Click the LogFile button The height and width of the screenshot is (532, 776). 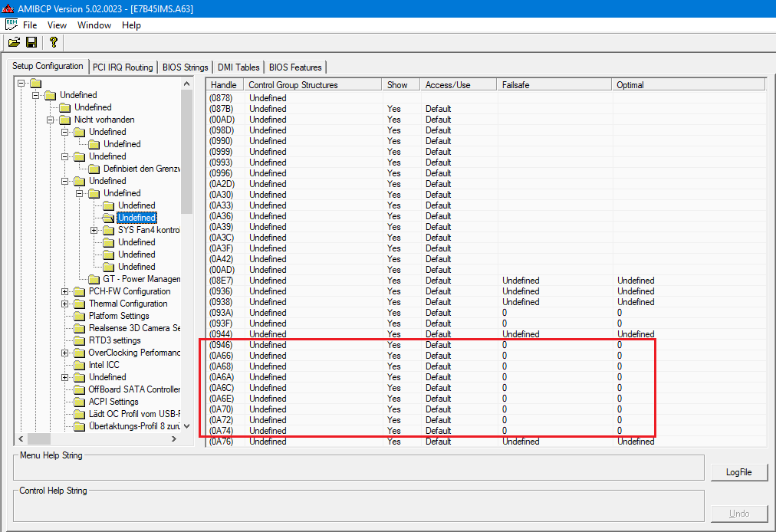738,472
